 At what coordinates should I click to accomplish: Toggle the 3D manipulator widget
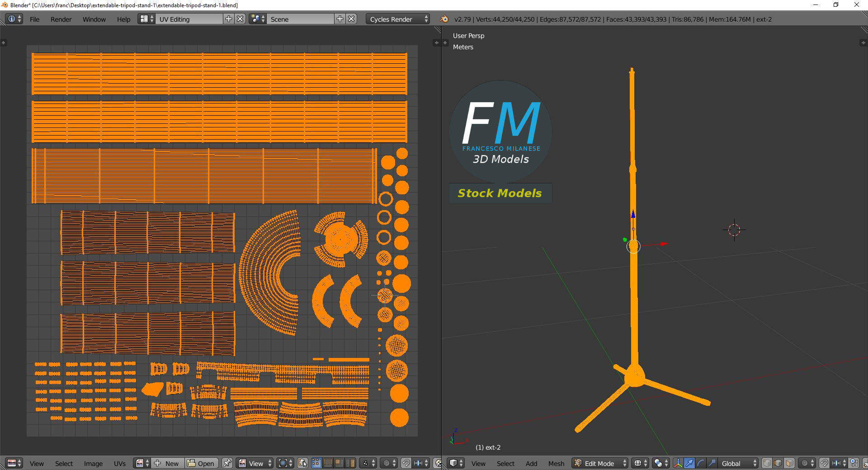(678, 463)
